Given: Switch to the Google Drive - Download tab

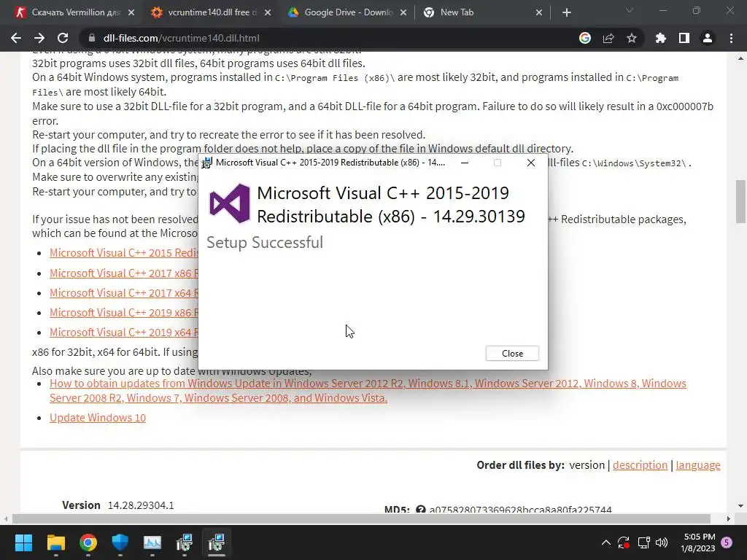Looking at the screenshot, I should point(347,12).
